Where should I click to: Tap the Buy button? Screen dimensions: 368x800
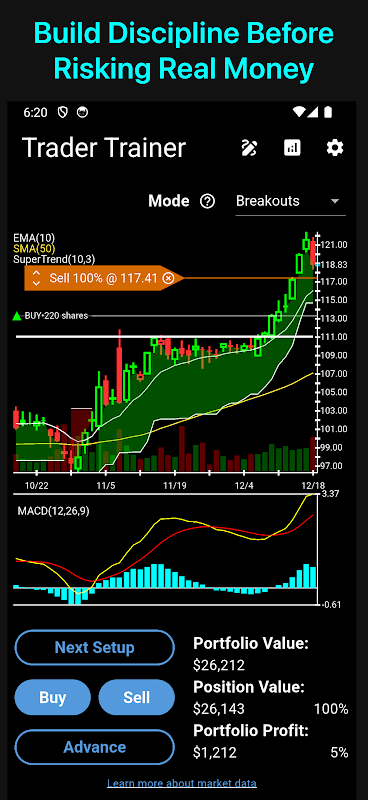pyautogui.click(x=53, y=697)
